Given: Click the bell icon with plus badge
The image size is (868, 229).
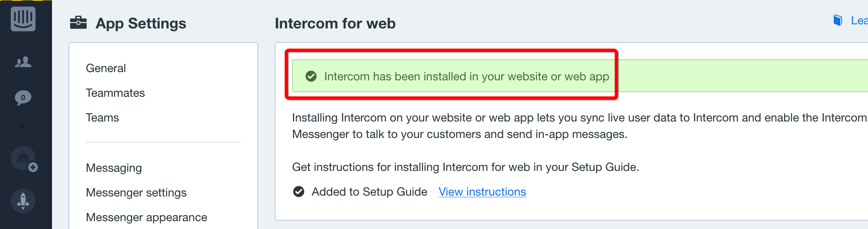Looking at the screenshot, I should click(24, 159).
